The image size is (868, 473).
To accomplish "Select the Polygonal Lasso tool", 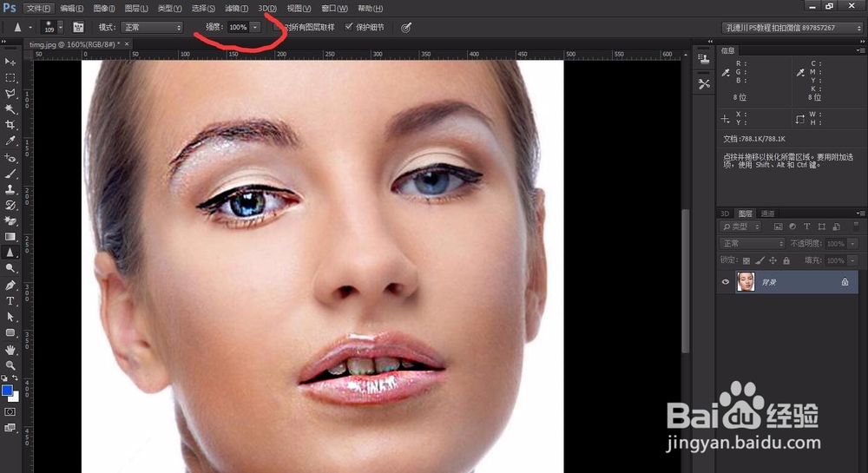I will 10,94.
